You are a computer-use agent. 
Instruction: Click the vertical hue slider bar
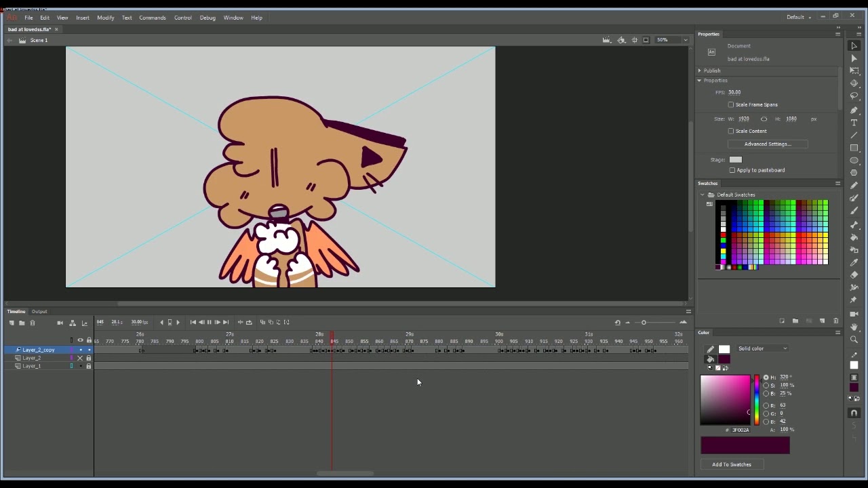(757, 400)
